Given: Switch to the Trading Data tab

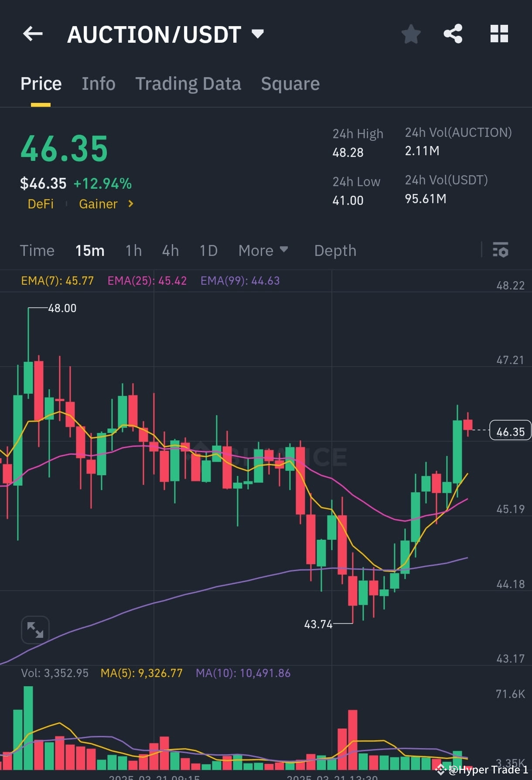Looking at the screenshot, I should coord(188,83).
